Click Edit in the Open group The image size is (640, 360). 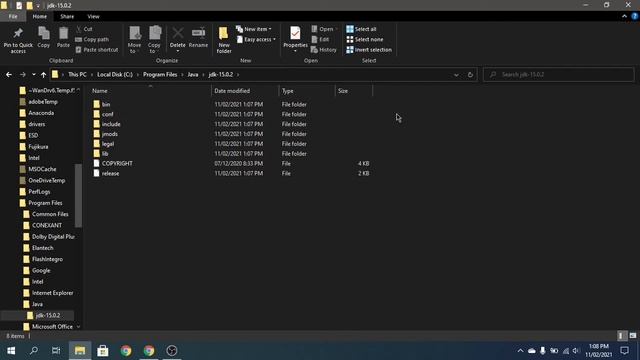click(x=320, y=40)
